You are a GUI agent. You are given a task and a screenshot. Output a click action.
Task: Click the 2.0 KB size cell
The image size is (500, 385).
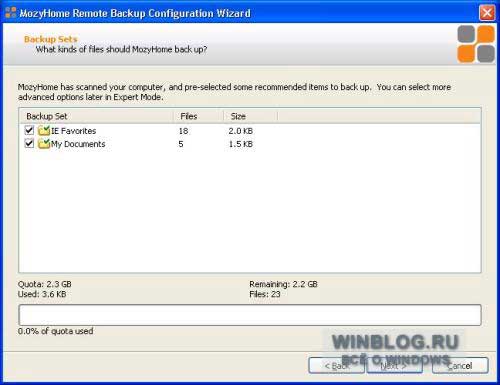tap(240, 131)
